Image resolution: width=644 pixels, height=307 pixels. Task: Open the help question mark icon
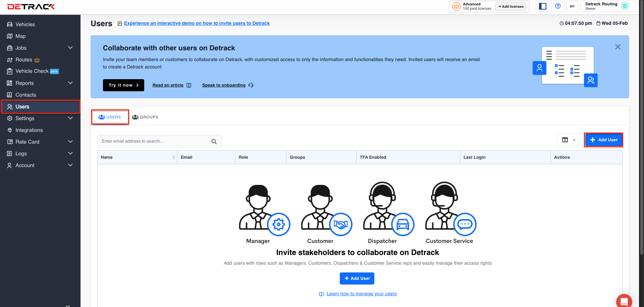[x=557, y=6]
